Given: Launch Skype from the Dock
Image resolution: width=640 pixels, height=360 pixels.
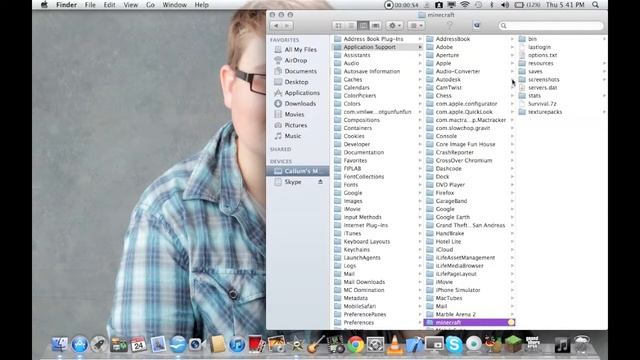Looking at the screenshot, I should click(x=454, y=344).
